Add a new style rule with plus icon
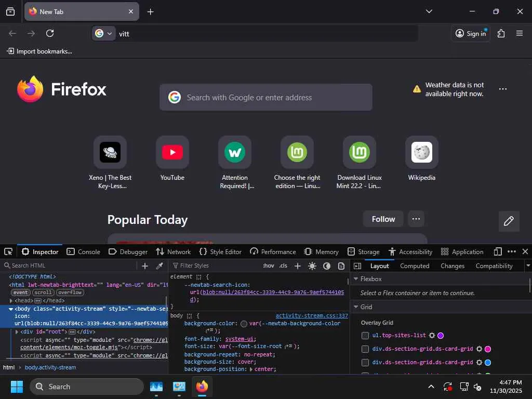The width and height of the screenshot is (532, 399). point(298,266)
